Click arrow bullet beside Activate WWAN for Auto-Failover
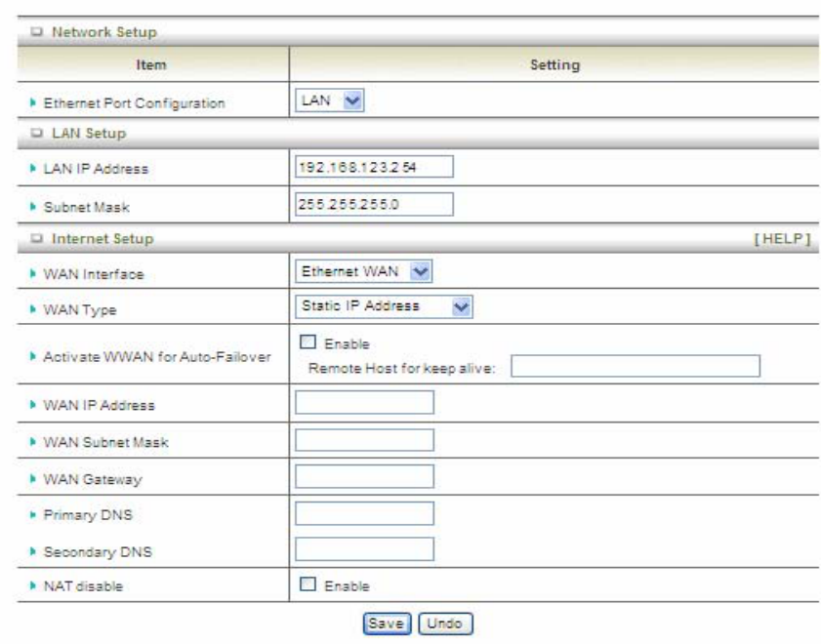821x644 pixels. click(x=33, y=357)
